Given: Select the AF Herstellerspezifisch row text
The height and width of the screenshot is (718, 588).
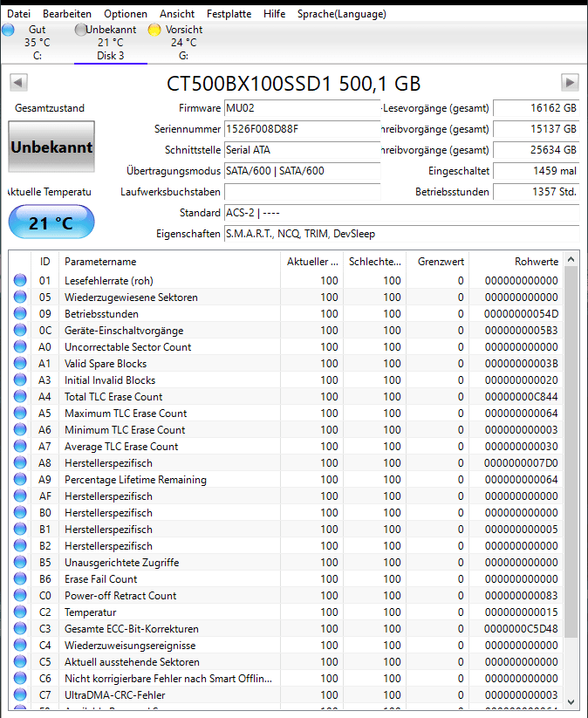Looking at the screenshot, I should 108,496.
